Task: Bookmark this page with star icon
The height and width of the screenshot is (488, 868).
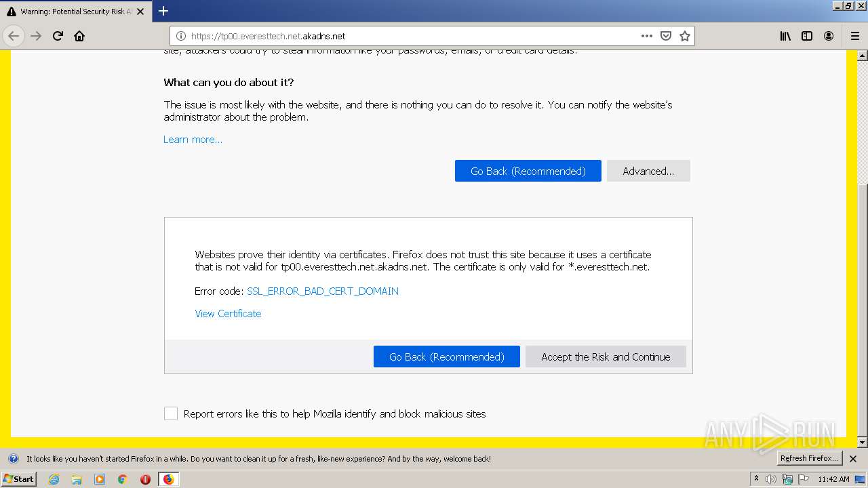Action: 685,36
